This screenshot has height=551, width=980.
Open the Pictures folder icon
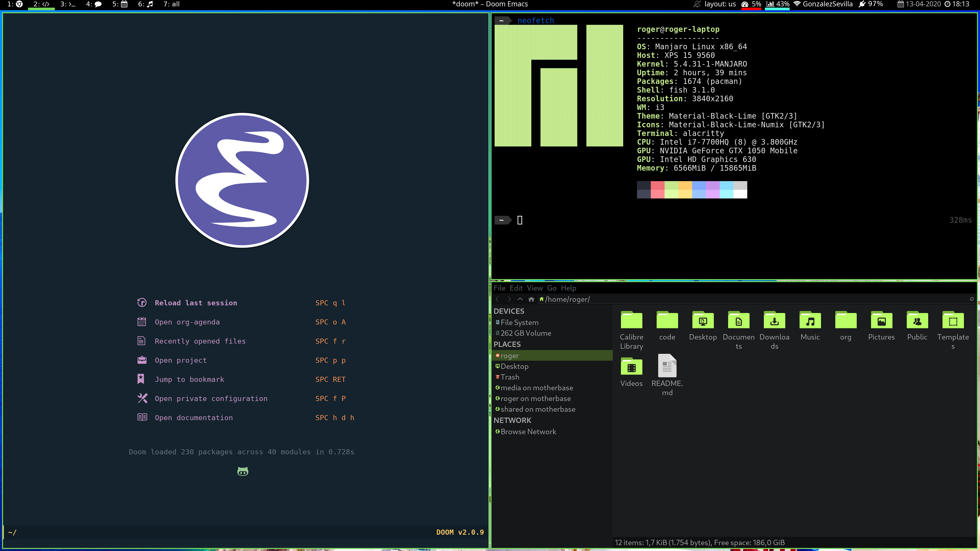click(x=881, y=320)
